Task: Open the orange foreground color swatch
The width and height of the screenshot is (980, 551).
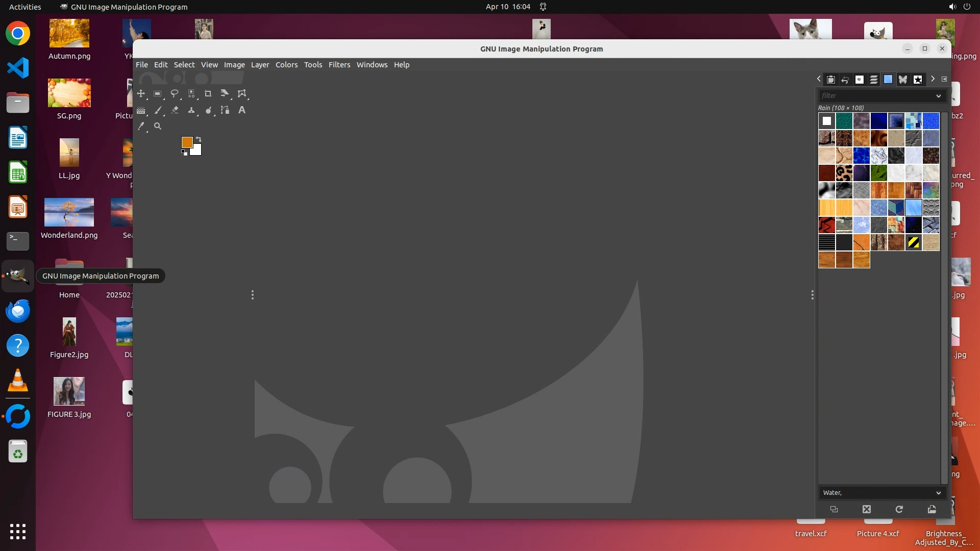Action: (187, 142)
